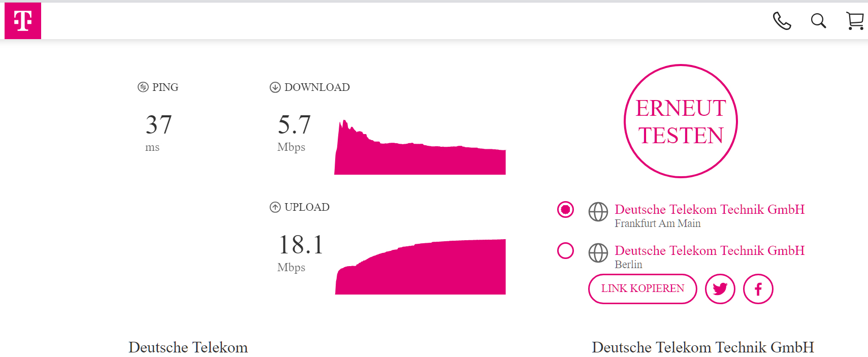Viewport: 868px width, 357px height.
Task: Click the Telekom T logo
Action: (23, 21)
